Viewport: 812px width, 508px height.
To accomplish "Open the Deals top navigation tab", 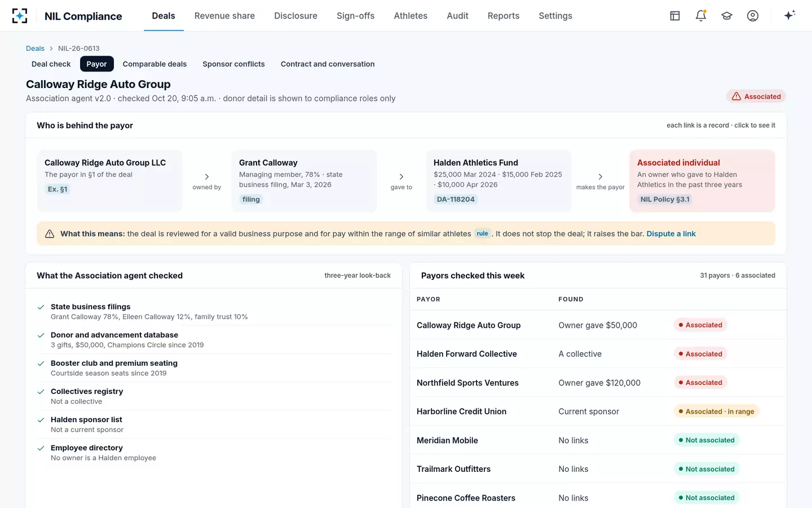I will click(x=164, y=16).
